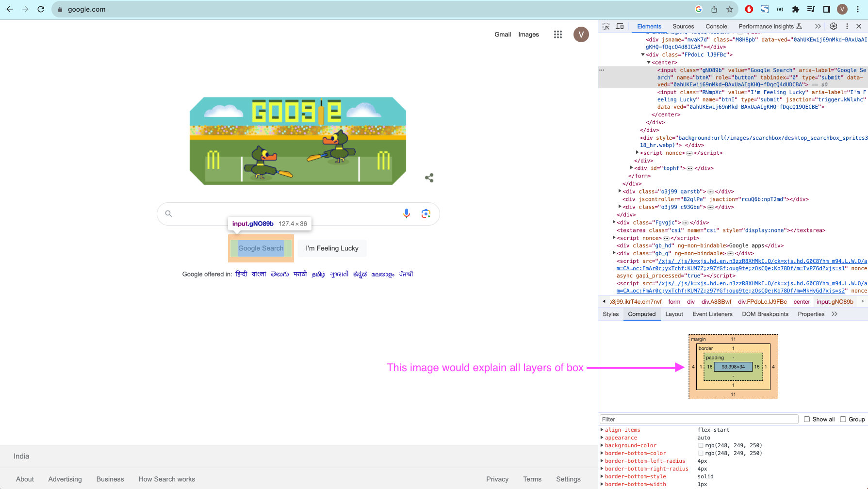Close the DevTools panel
868x489 pixels.
859,26
